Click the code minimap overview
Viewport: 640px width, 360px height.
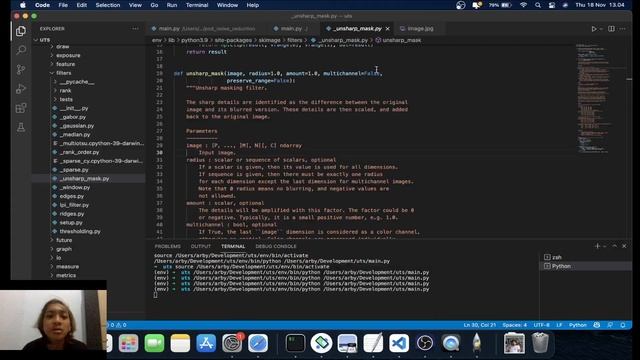click(592, 98)
